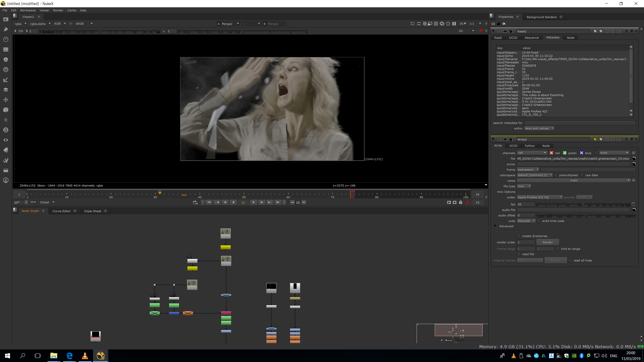Enable the create directories checkbox
644x362 pixels.
point(519,236)
